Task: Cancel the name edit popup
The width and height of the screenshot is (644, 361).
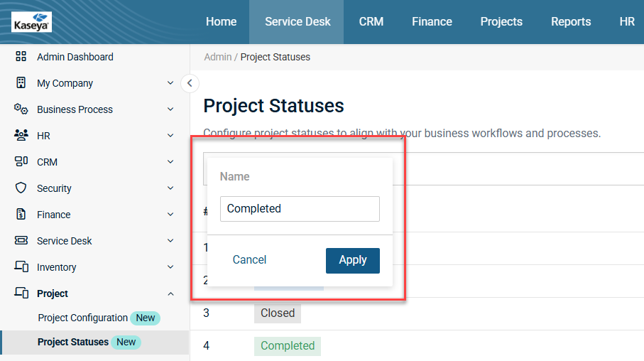Action: [x=249, y=260]
